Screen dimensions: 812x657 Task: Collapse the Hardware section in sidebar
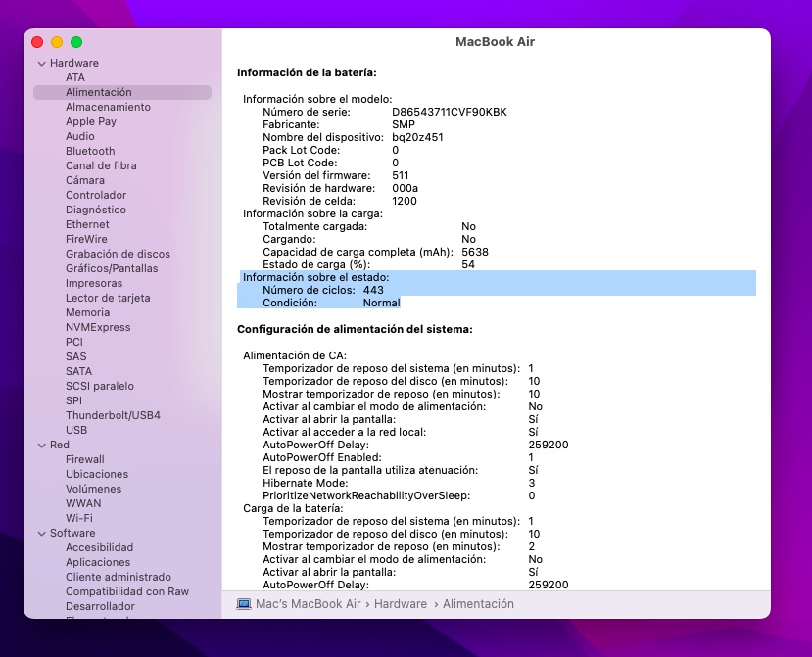click(41, 63)
